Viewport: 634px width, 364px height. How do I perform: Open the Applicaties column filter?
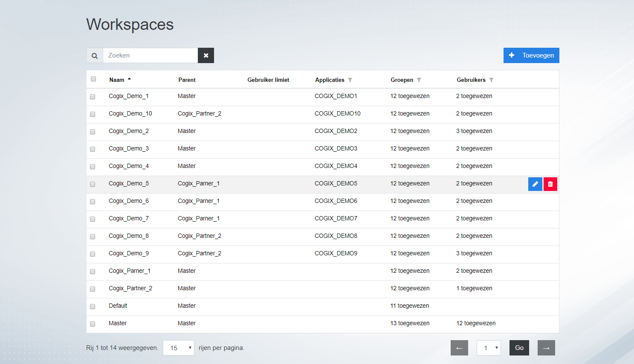click(x=350, y=80)
